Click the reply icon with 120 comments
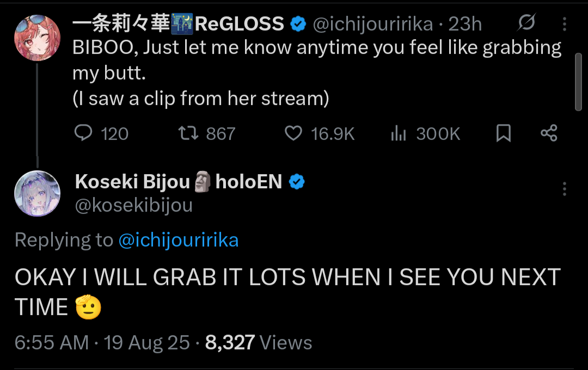 pos(83,133)
